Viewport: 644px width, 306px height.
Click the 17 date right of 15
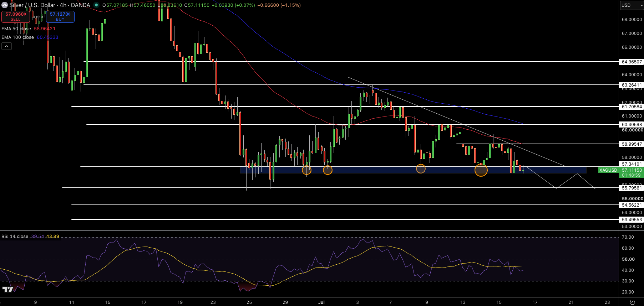[x=535, y=302]
